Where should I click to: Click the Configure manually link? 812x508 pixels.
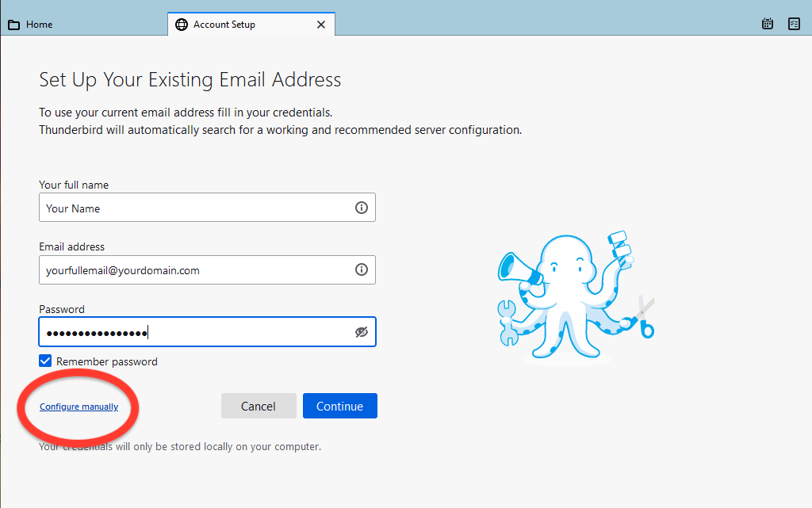tap(79, 407)
